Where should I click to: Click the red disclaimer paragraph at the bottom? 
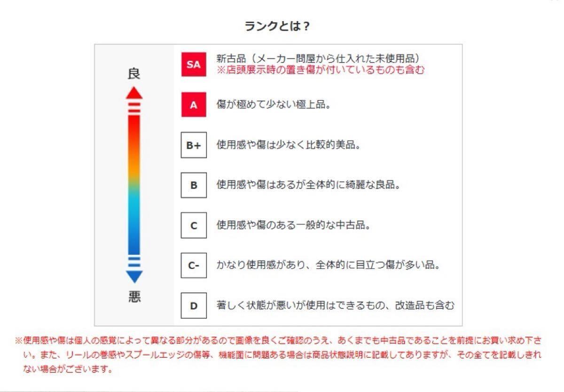click(277, 354)
